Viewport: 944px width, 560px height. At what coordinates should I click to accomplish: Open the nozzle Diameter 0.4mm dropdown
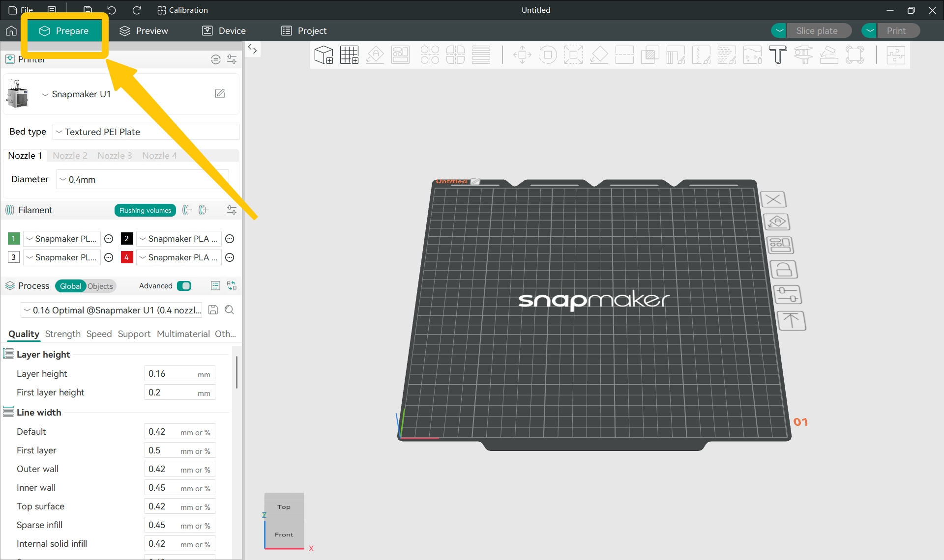coord(143,179)
